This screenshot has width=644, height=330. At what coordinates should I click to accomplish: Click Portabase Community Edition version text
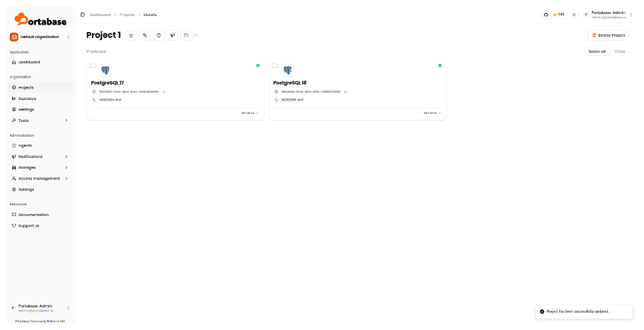pos(40,321)
